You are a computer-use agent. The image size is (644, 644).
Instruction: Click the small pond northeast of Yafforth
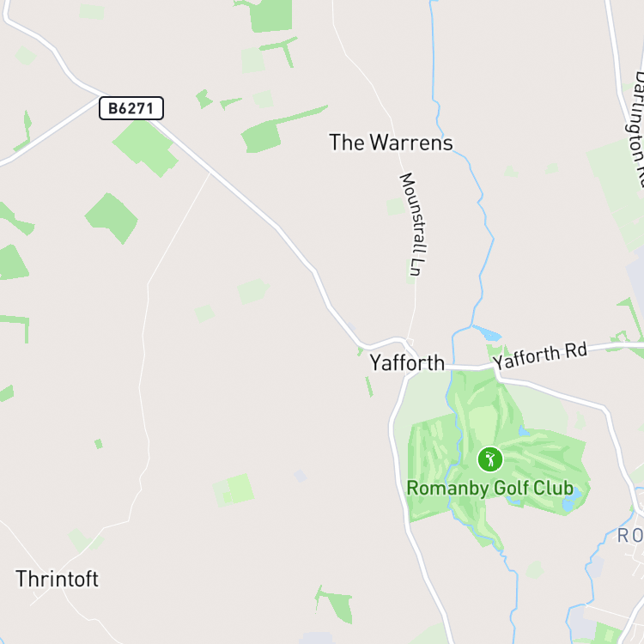[x=487, y=333]
